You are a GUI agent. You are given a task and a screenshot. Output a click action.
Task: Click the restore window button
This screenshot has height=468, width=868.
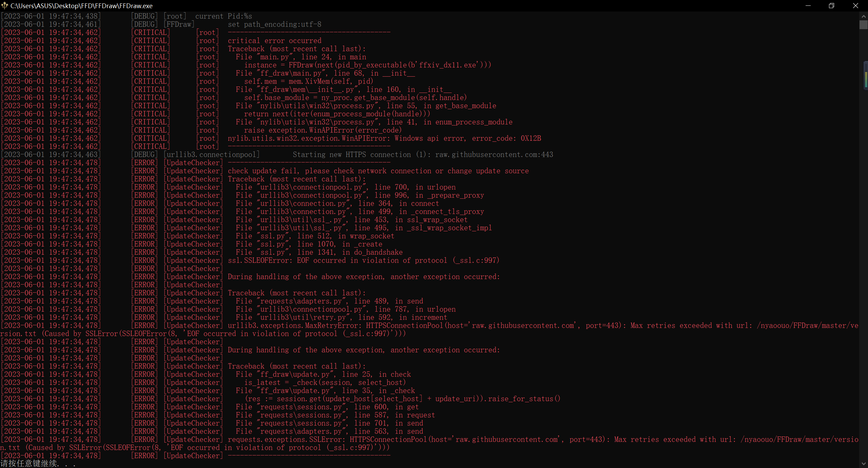click(x=832, y=5)
